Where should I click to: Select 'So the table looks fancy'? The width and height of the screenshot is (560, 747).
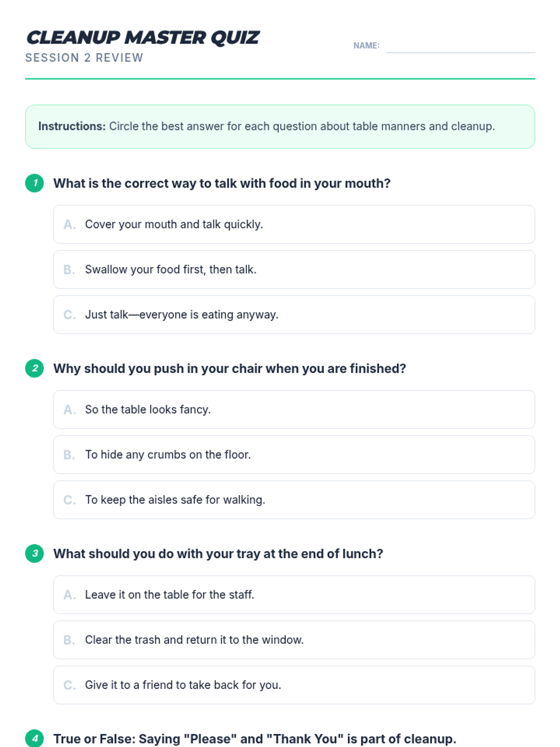coord(294,409)
